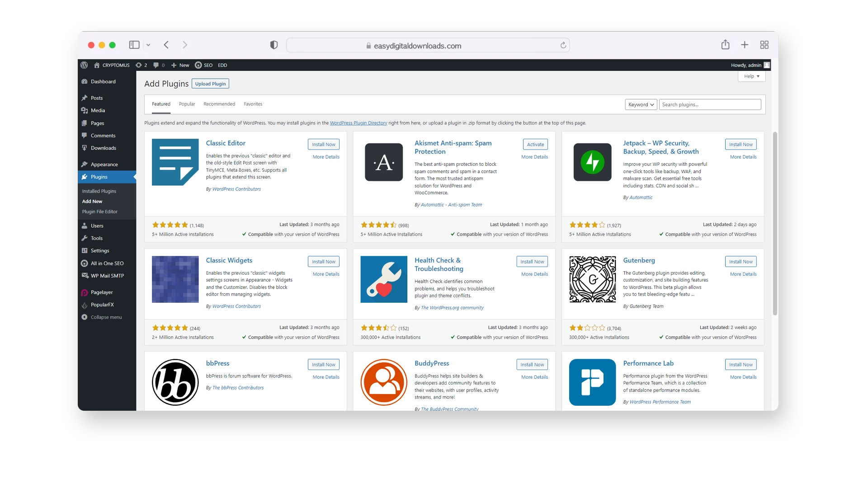This screenshot has width=868, height=488.
Task: Click the WordPress logo icon in toolbar
Action: [x=86, y=65]
